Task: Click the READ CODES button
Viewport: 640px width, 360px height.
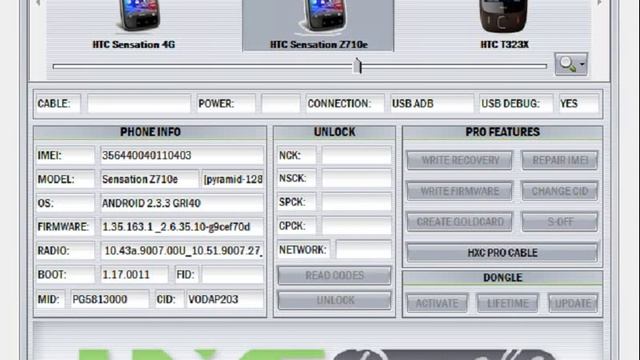Action: pyautogui.click(x=334, y=276)
